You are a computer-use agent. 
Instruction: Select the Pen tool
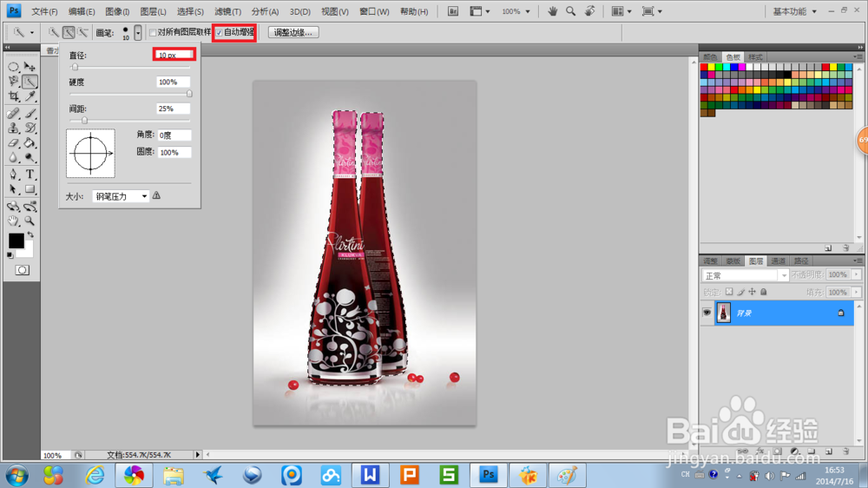(x=13, y=175)
